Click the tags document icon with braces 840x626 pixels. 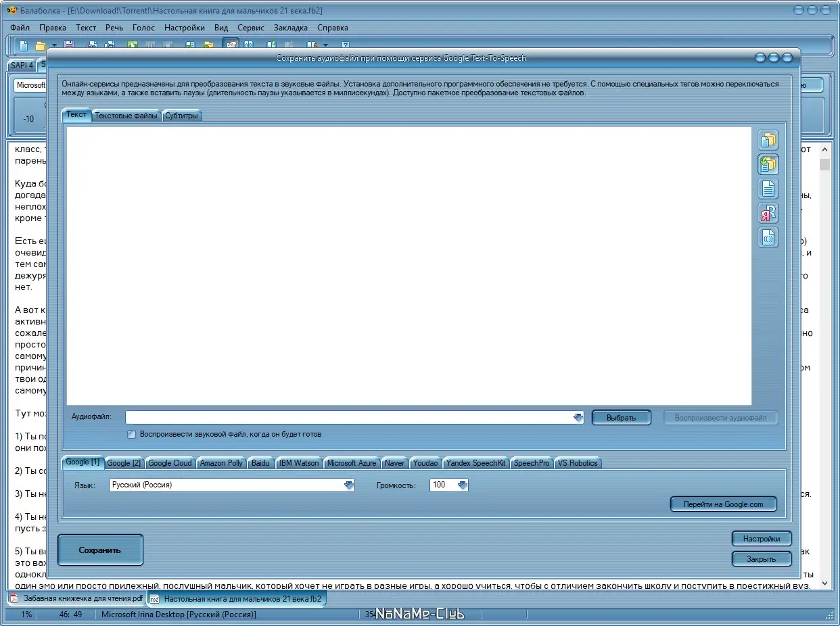[x=768, y=237]
